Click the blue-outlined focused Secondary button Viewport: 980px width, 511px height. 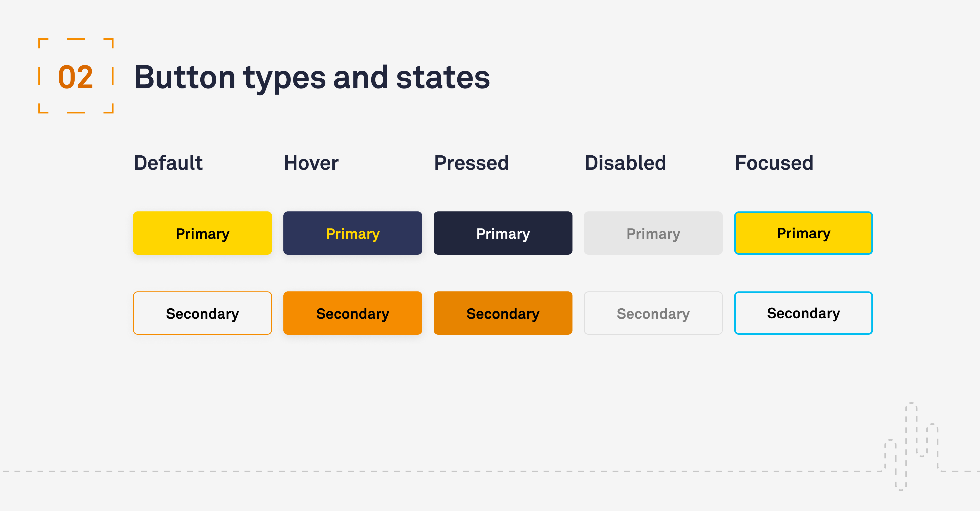pyautogui.click(x=803, y=313)
